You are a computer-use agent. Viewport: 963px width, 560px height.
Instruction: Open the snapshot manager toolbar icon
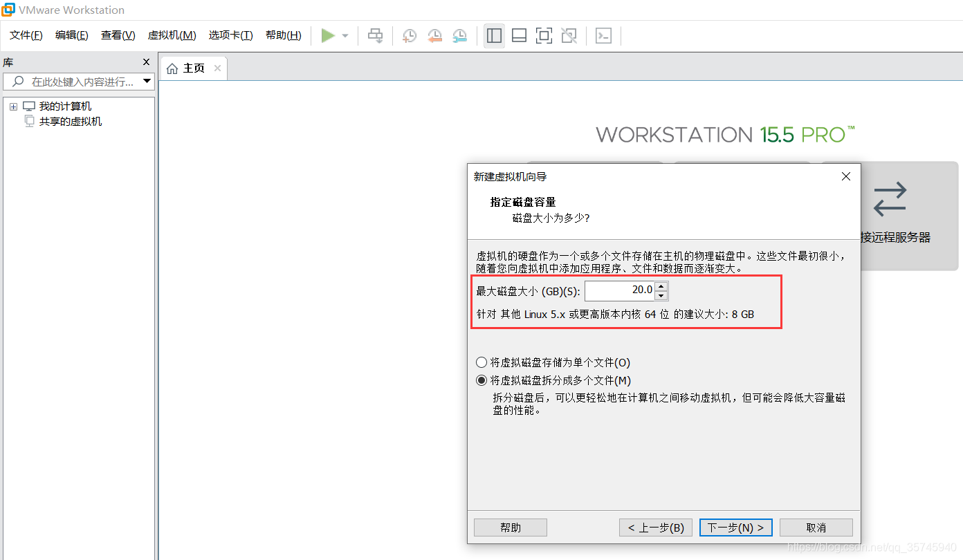(459, 36)
